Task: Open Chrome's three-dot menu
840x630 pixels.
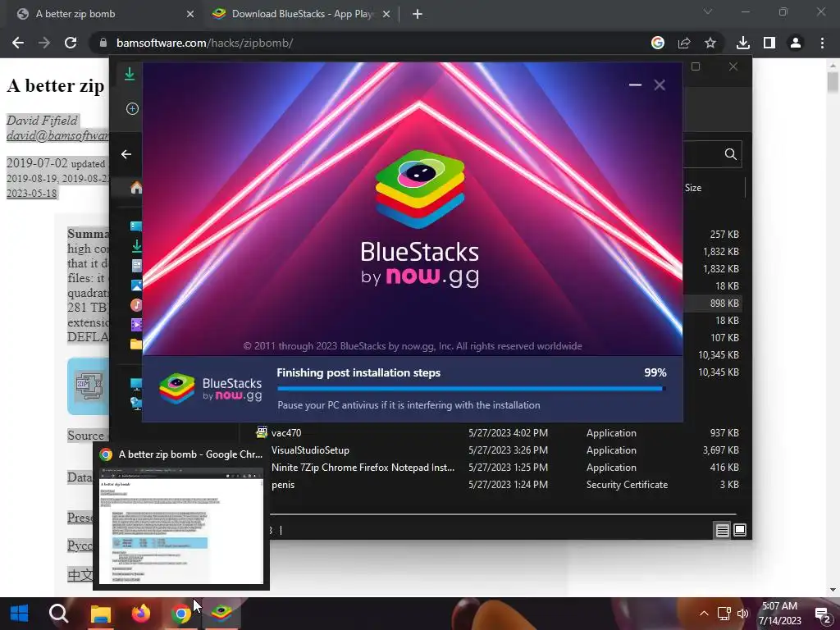Action: pos(822,43)
